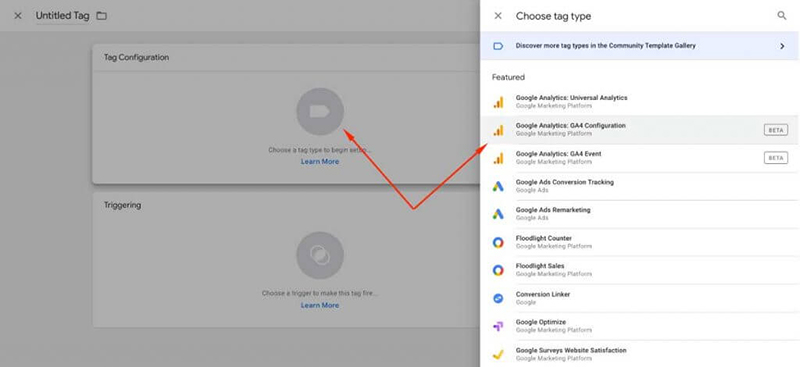This screenshot has height=367, width=800.
Task: Click the tag icon in the gallery banner
Action: 498,46
